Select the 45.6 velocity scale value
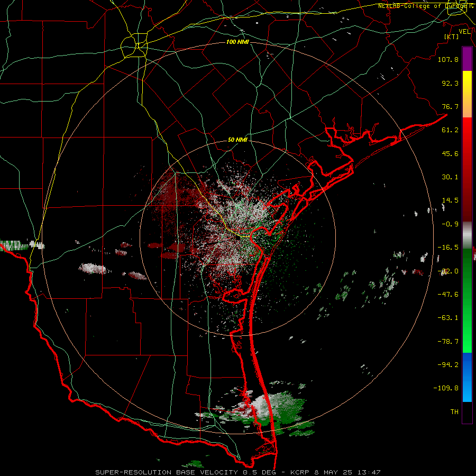The height and width of the screenshot is (476, 476). pyautogui.click(x=450, y=153)
